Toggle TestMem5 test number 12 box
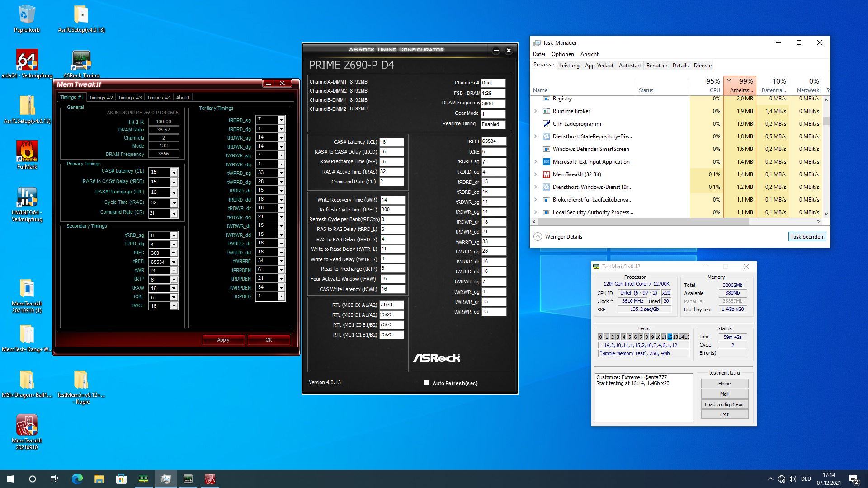This screenshot has height=488, width=868. pyautogui.click(x=670, y=337)
